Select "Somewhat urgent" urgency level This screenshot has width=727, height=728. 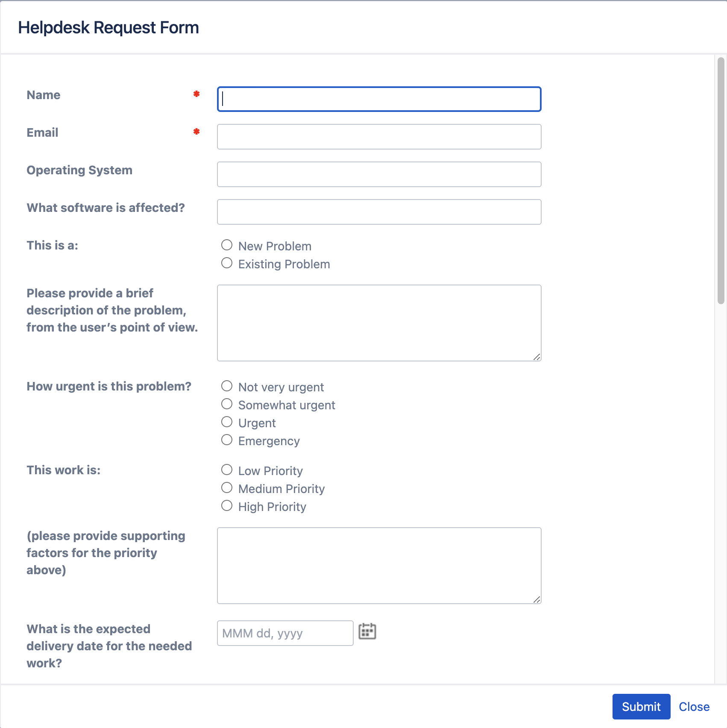[227, 404]
